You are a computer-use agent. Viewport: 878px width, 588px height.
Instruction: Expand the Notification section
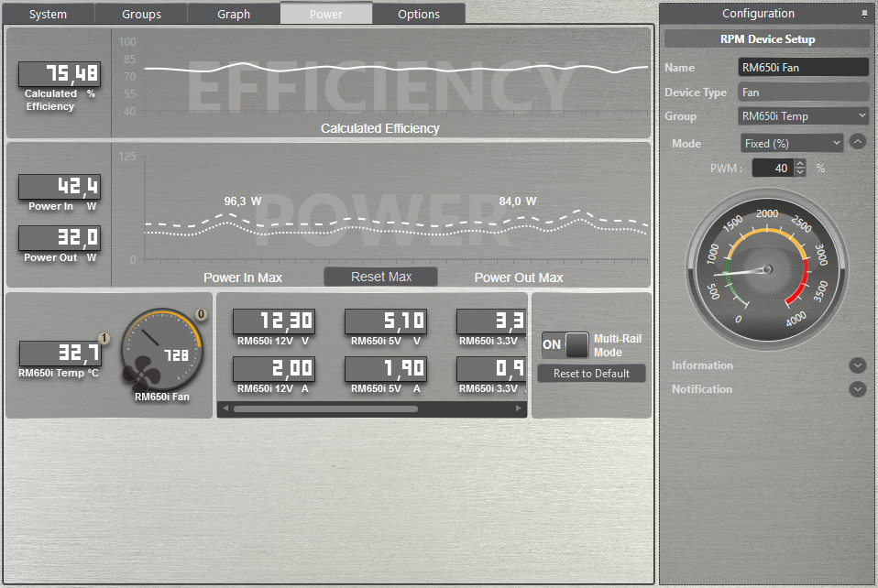pyautogui.click(x=857, y=389)
